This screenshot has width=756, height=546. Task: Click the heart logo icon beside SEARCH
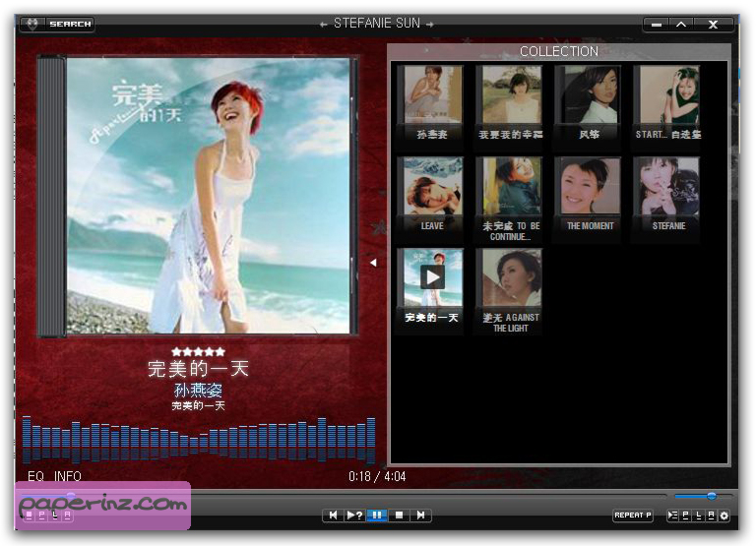pyautogui.click(x=32, y=24)
